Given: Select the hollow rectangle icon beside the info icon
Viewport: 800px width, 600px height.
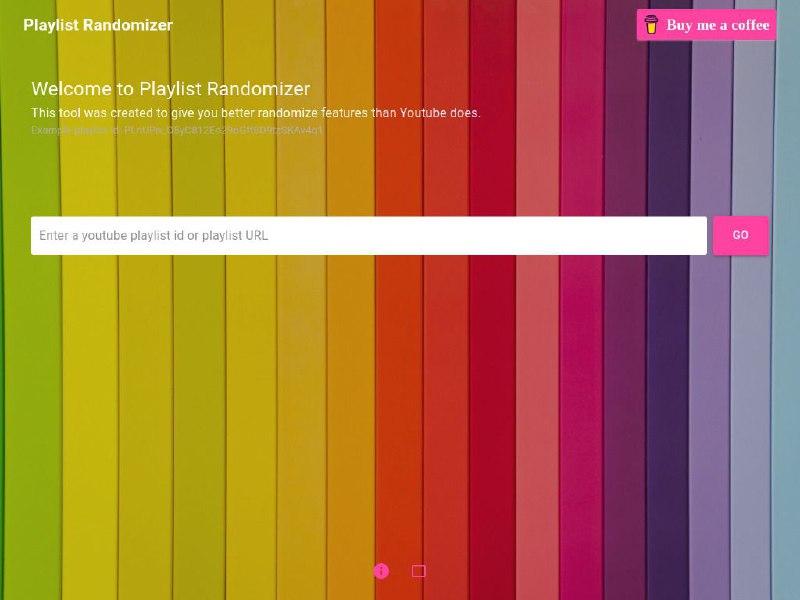Looking at the screenshot, I should (417, 570).
